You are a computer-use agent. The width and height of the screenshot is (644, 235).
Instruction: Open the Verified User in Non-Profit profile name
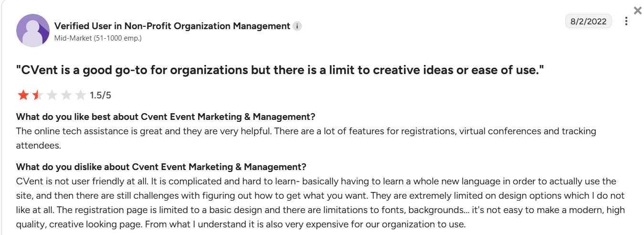(172, 26)
